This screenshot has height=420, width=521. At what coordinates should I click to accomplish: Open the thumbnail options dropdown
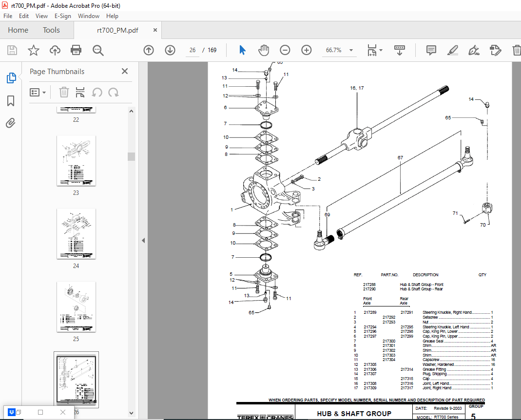pos(38,92)
